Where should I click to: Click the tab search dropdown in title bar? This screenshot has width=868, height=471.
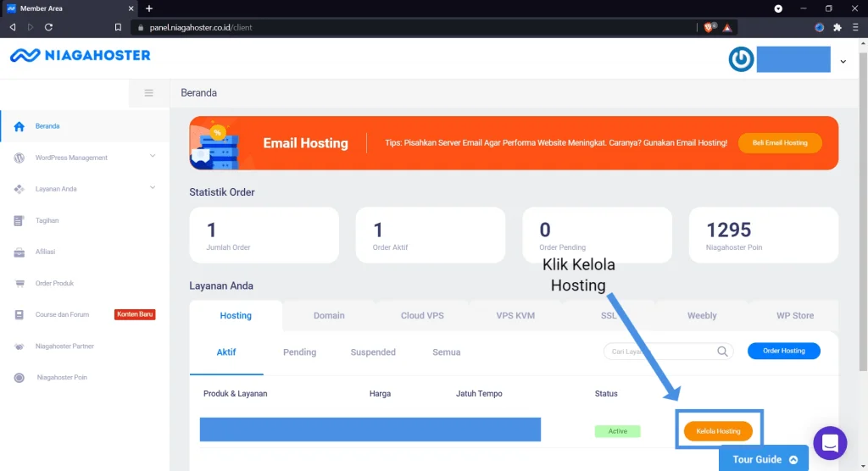pyautogui.click(x=778, y=8)
